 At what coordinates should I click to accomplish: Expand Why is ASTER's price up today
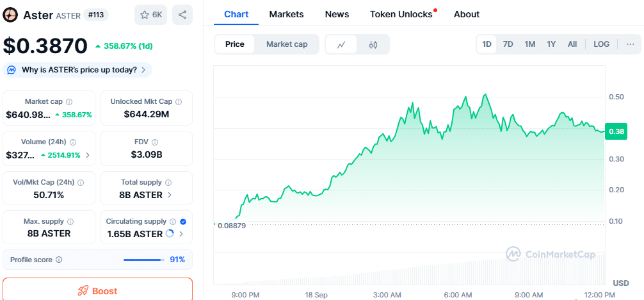pos(77,70)
